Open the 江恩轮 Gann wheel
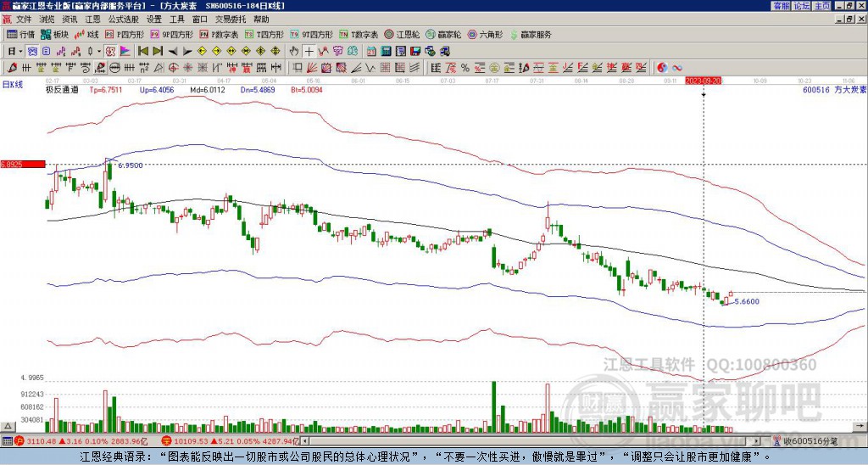Viewport: 868px width, 465px height. [402, 34]
